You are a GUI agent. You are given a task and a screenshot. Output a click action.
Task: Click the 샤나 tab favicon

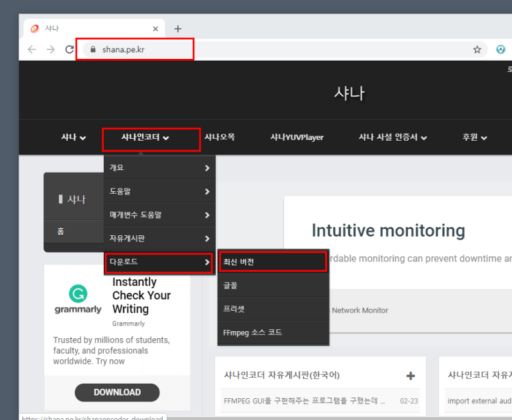(x=35, y=29)
